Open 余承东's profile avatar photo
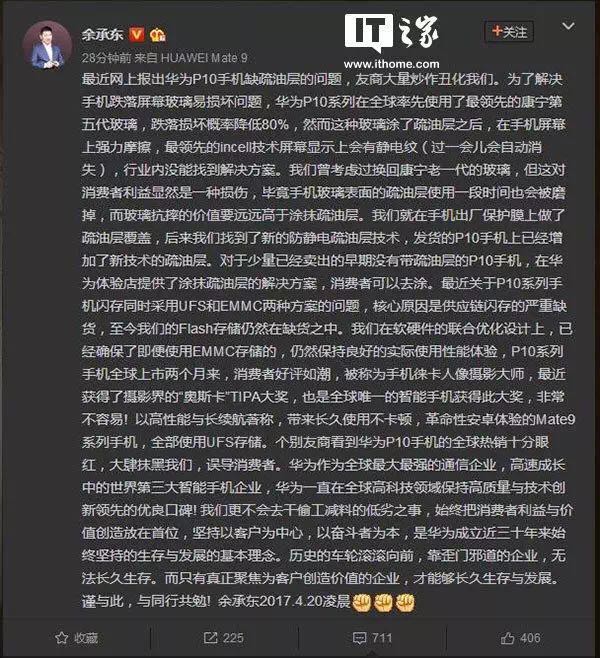Viewport: 600px width, 658px height. coord(47,46)
